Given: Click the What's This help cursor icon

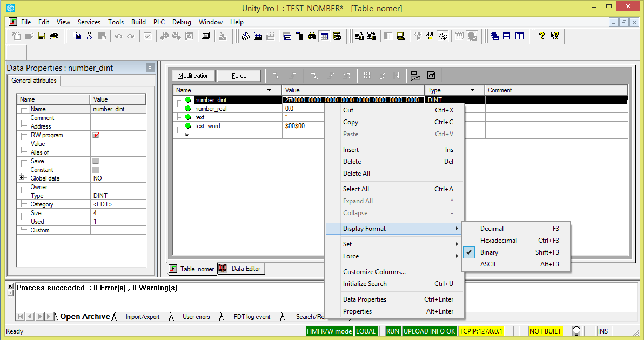Looking at the screenshot, I should [554, 36].
